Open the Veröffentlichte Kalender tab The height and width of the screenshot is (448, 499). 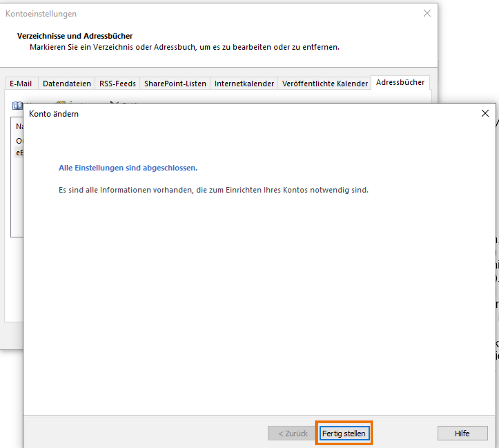325,84
